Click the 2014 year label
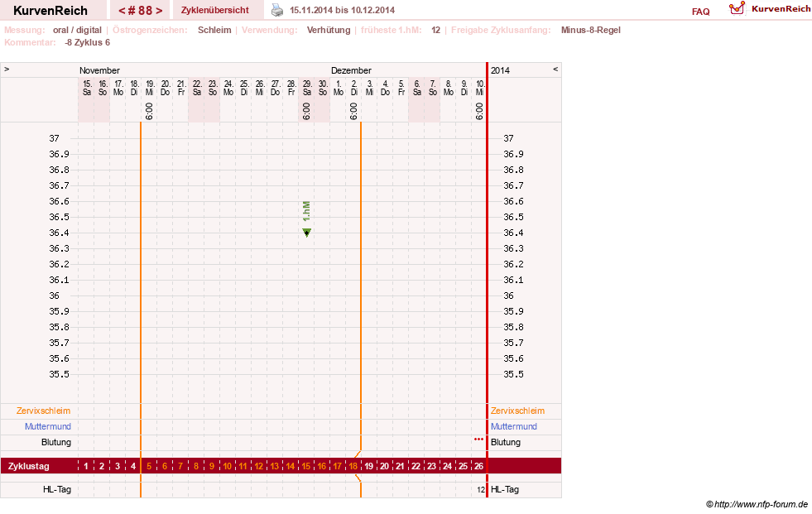Screen dimensions: 812x514 [500, 70]
